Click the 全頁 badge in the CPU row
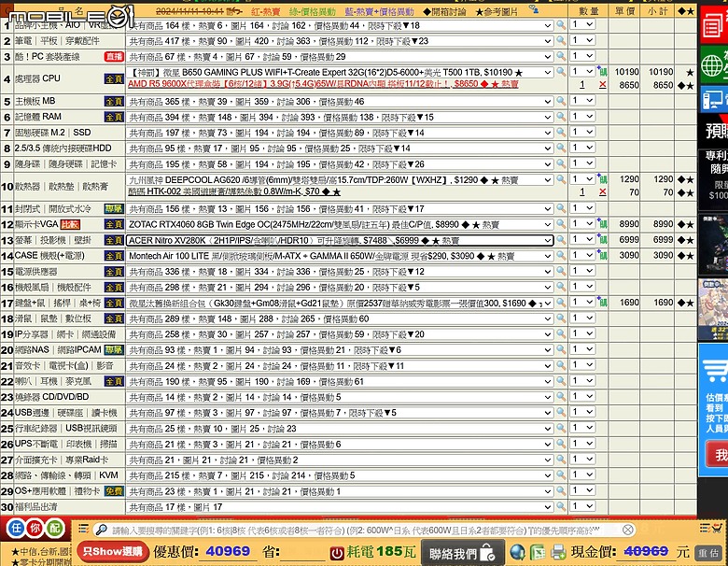 click(x=114, y=78)
